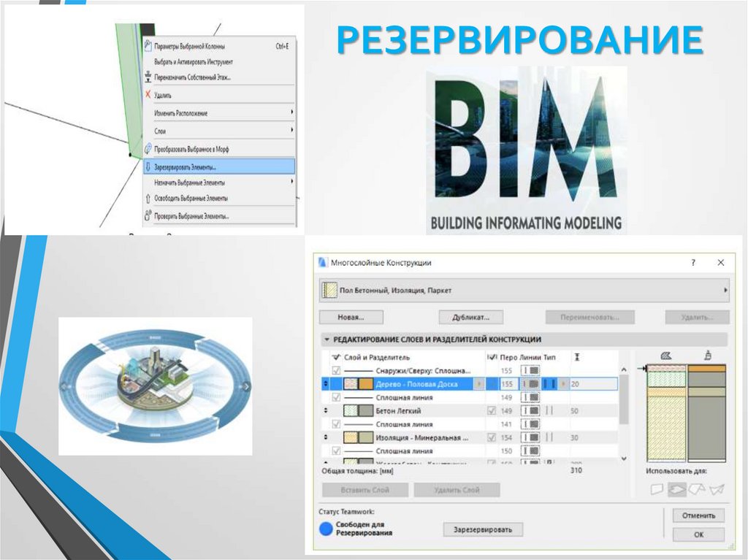Image resolution: width=748 pixels, height=560 pixels.
Task: Open material dropdown for 'Дерево - Половая Доска'
Action: tap(479, 383)
